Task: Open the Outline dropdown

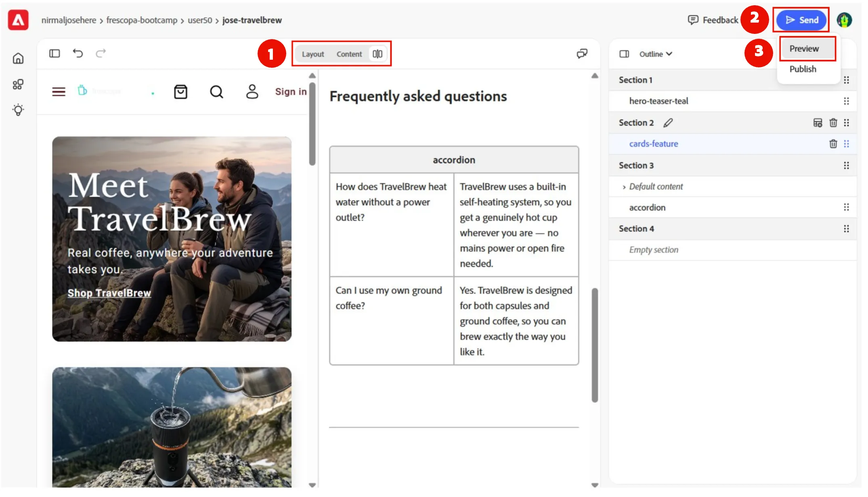Action: tap(656, 54)
